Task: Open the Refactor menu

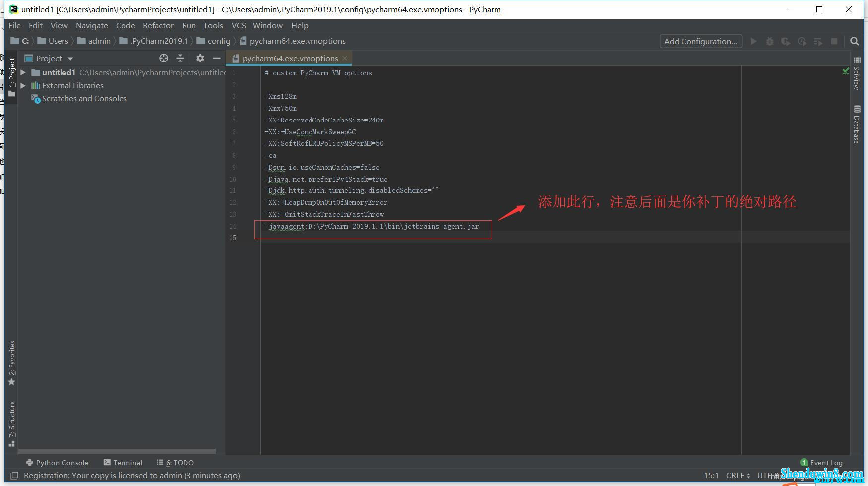Action: [158, 25]
